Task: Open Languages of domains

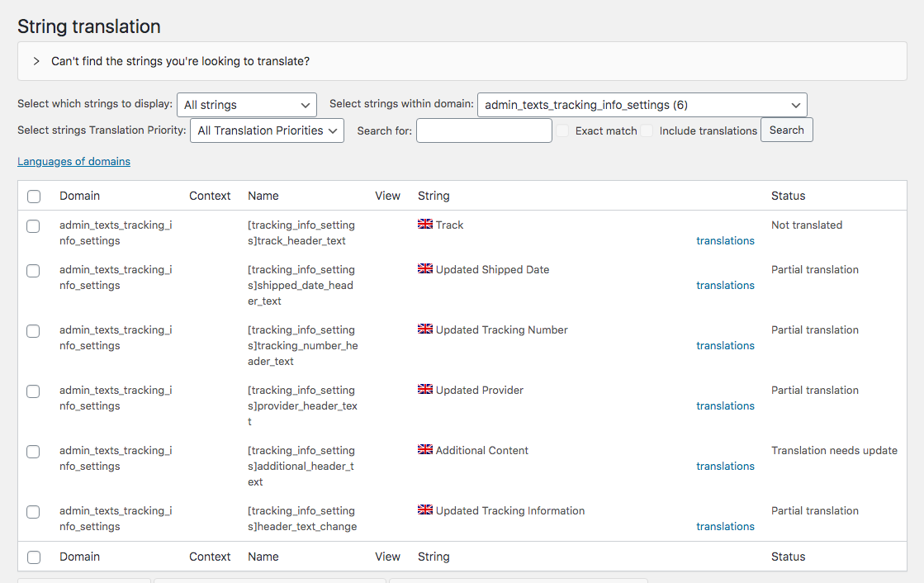Action: coord(73,161)
